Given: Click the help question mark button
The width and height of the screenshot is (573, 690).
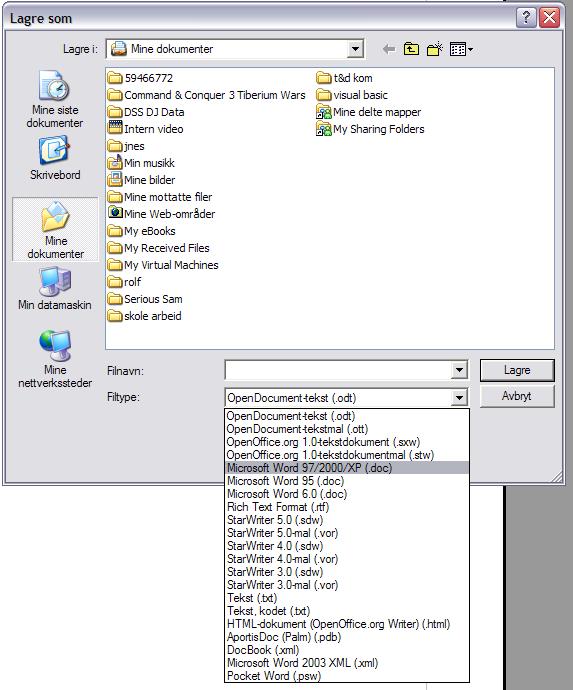Looking at the screenshot, I should click(x=526, y=18).
